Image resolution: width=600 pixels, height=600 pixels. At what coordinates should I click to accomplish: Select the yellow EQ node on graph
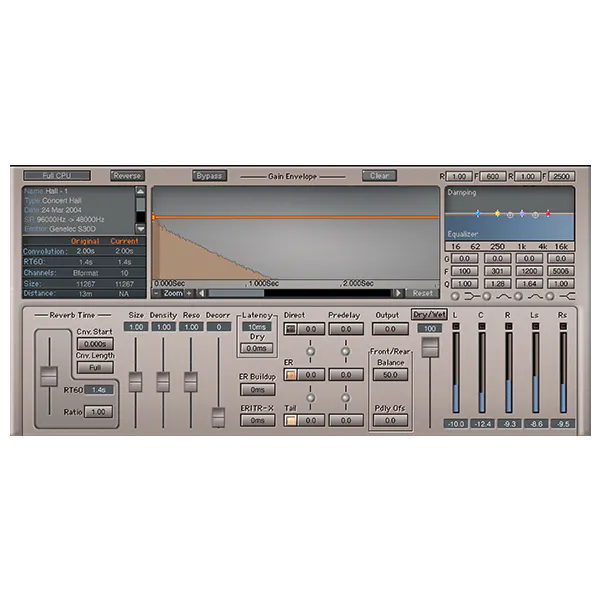pos(497,214)
